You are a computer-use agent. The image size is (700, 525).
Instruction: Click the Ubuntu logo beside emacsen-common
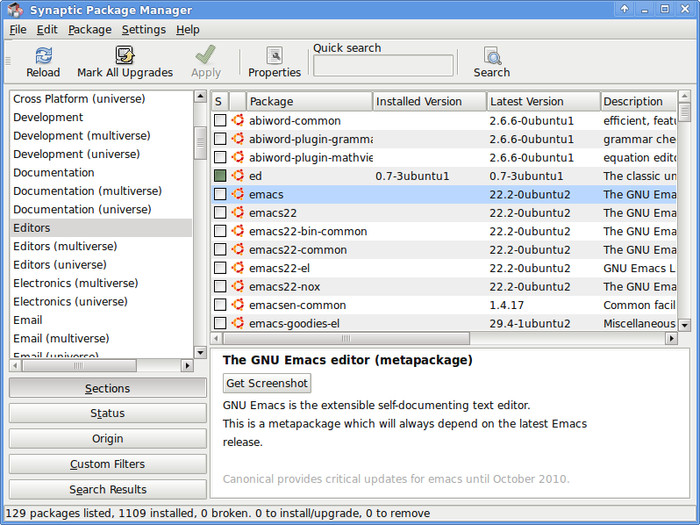click(x=238, y=305)
